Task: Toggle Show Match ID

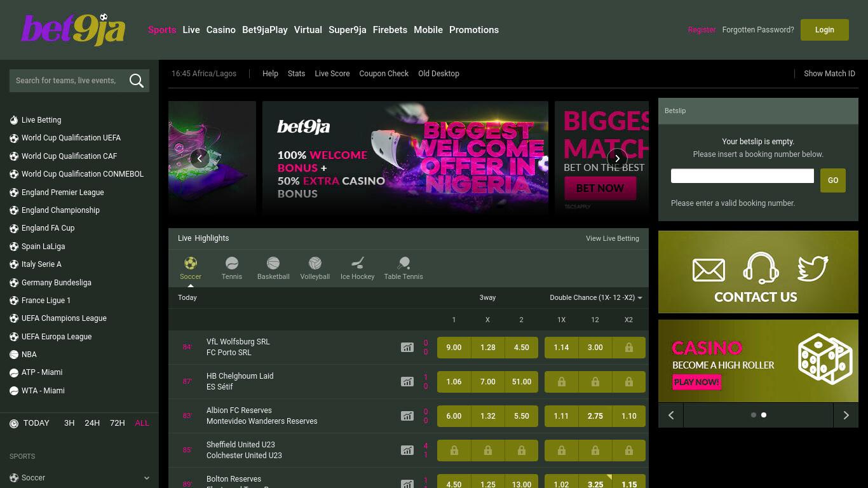Action: 829,74
